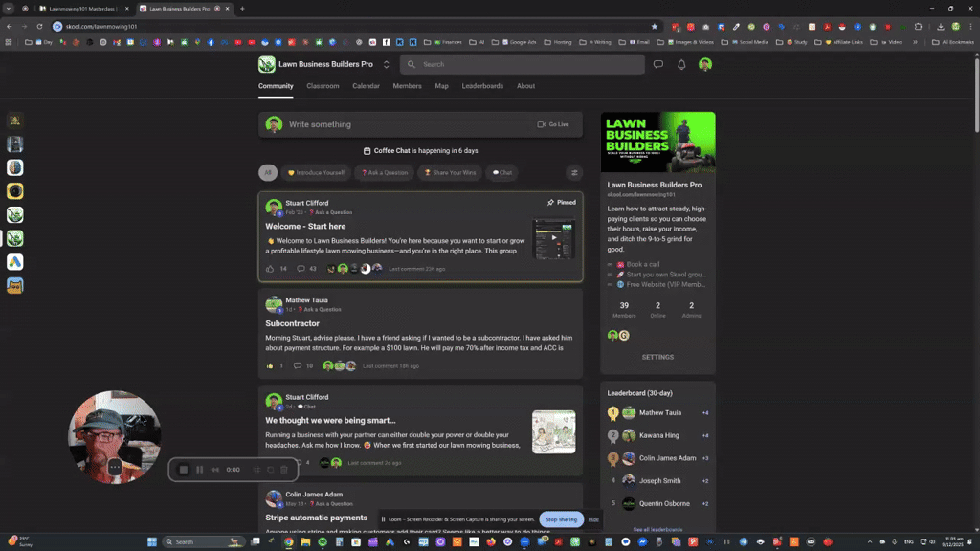Filter posts by the Chat category chip
This screenshot has width=980, height=551.
pyautogui.click(x=501, y=173)
